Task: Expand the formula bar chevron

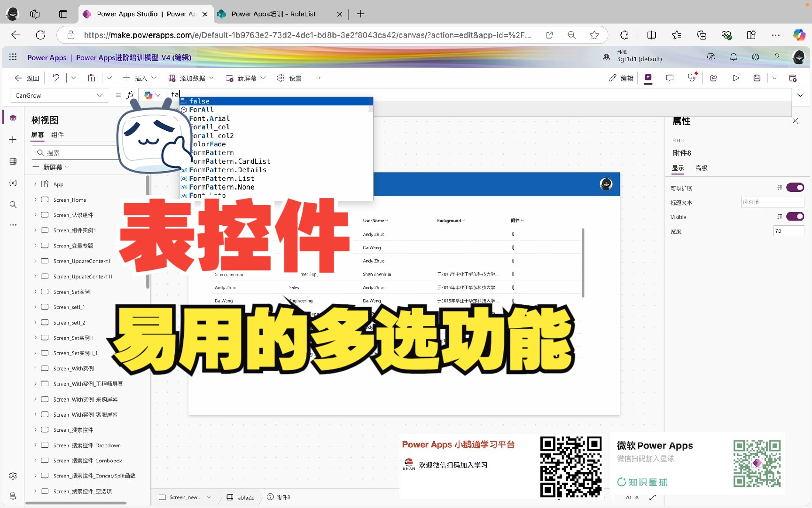Action: pyautogui.click(x=800, y=95)
